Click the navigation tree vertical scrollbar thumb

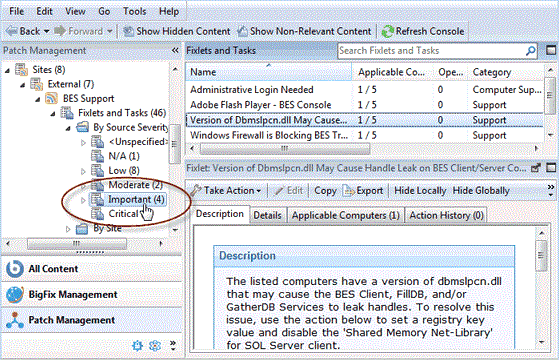point(174,143)
